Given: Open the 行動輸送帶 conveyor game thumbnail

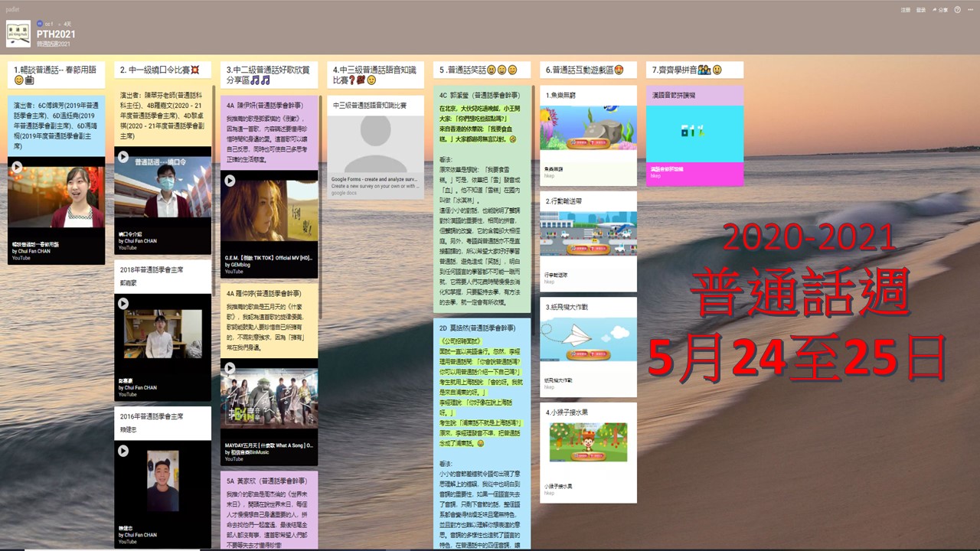Looking at the screenshot, I should pyautogui.click(x=588, y=233).
